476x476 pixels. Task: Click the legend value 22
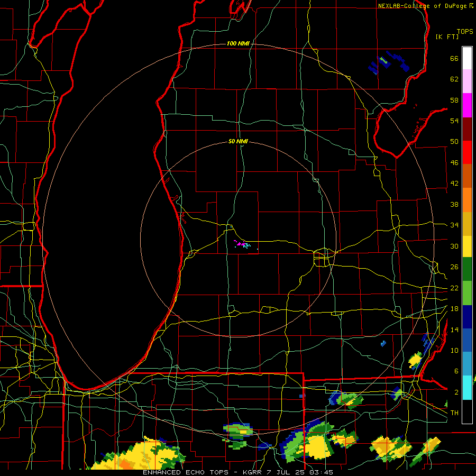click(454, 288)
